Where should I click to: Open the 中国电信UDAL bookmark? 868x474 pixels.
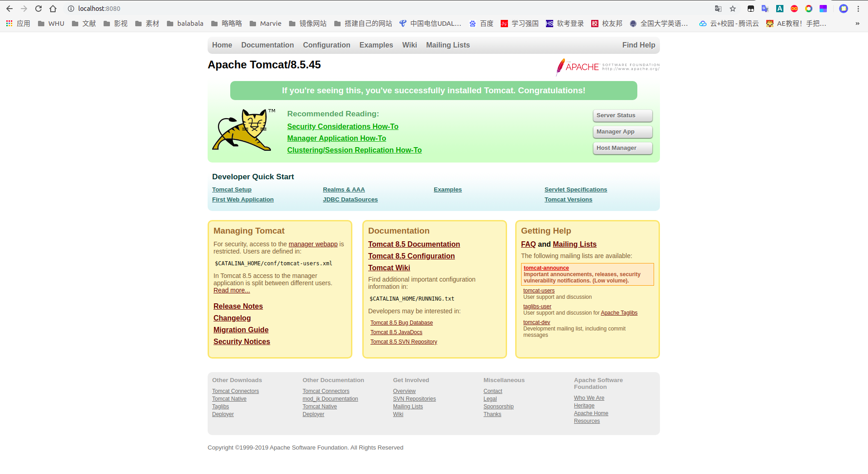pyautogui.click(x=430, y=24)
